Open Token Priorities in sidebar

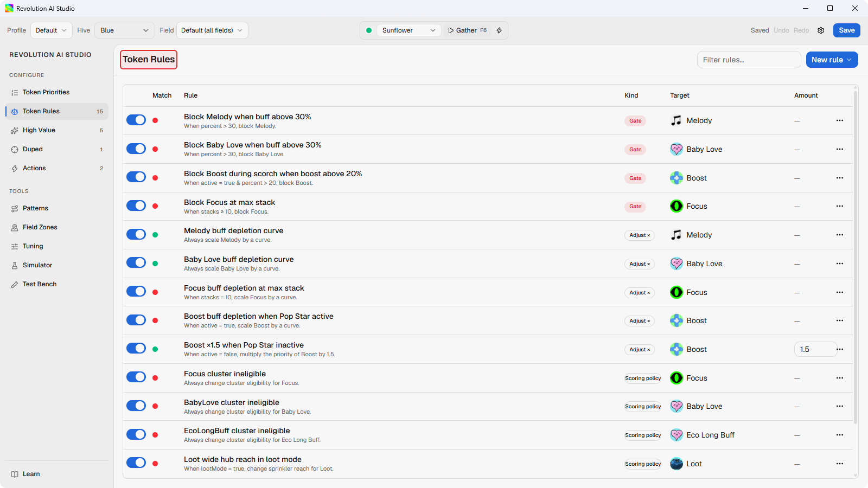click(x=57, y=92)
